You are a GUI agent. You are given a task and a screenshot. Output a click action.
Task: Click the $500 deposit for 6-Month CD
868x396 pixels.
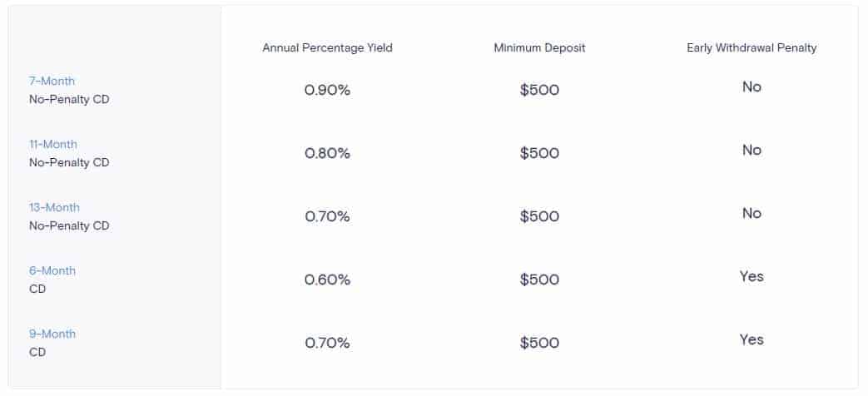tap(539, 280)
